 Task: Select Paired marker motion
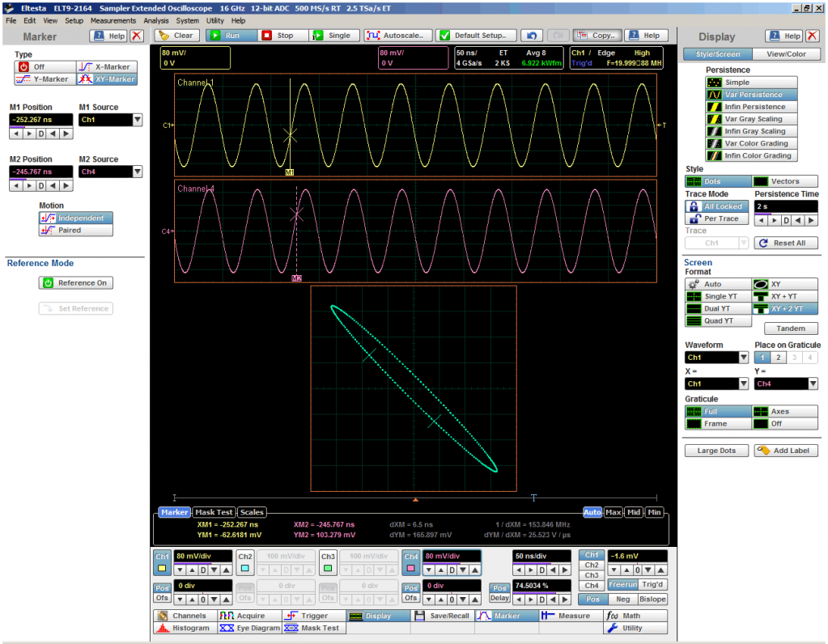point(76,231)
